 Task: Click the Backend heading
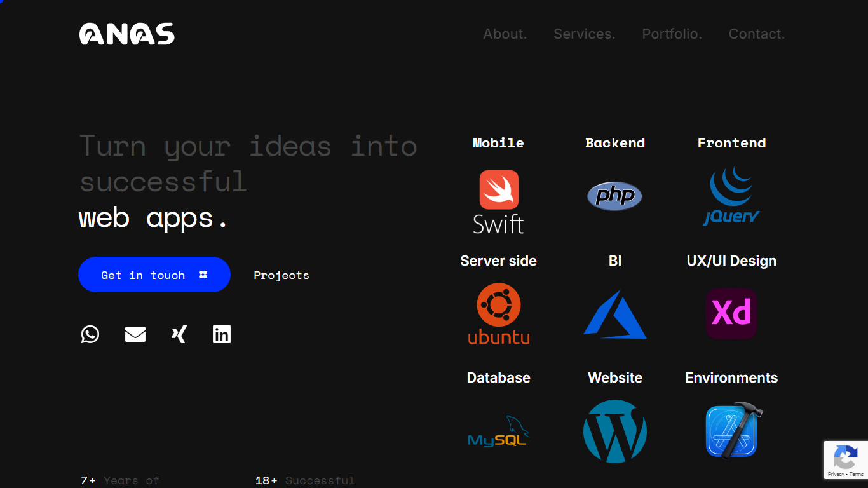click(615, 143)
